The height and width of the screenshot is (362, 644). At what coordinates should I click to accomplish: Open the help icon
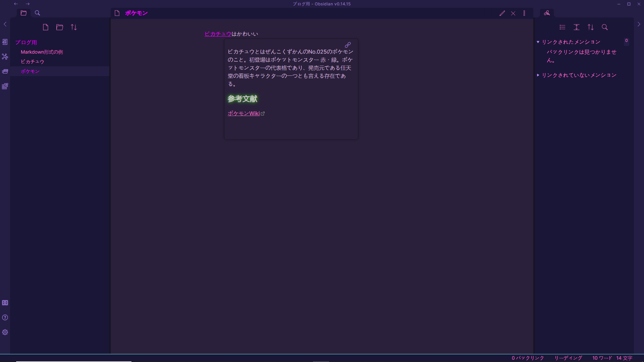click(x=5, y=317)
